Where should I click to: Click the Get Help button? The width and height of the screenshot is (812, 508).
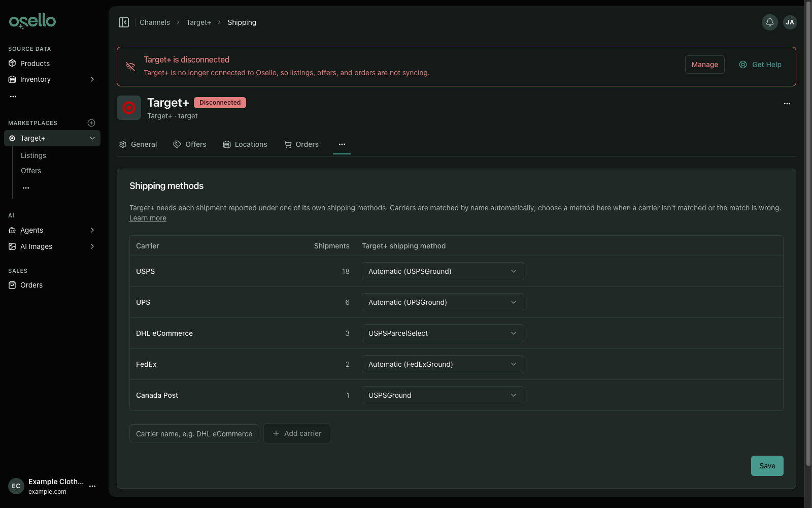click(760, 65)
